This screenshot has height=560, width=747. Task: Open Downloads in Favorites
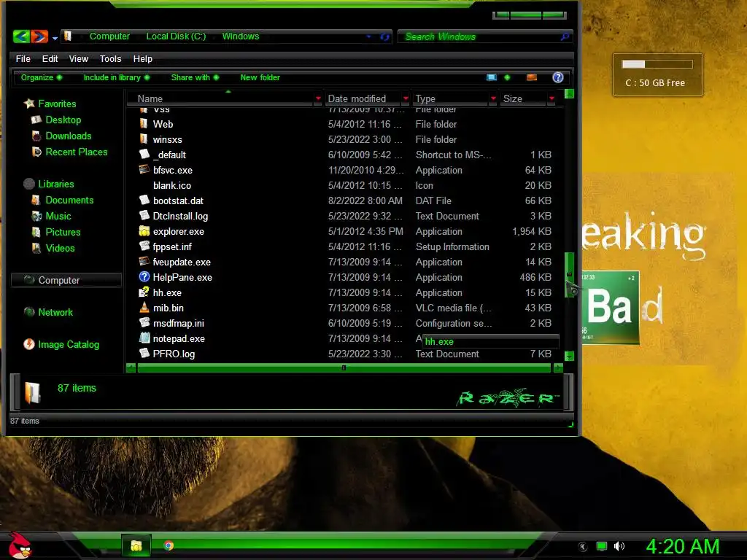pos(69,136)
